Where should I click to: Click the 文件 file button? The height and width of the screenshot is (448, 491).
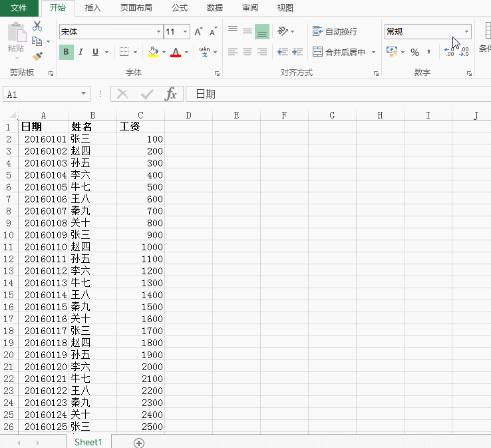click(19, 8)
